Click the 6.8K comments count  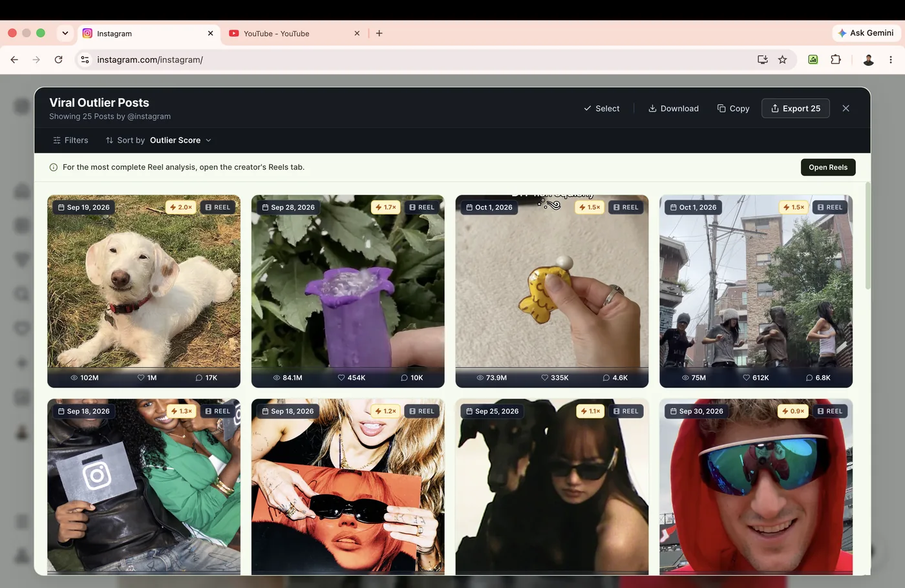[x=818, y=378]
